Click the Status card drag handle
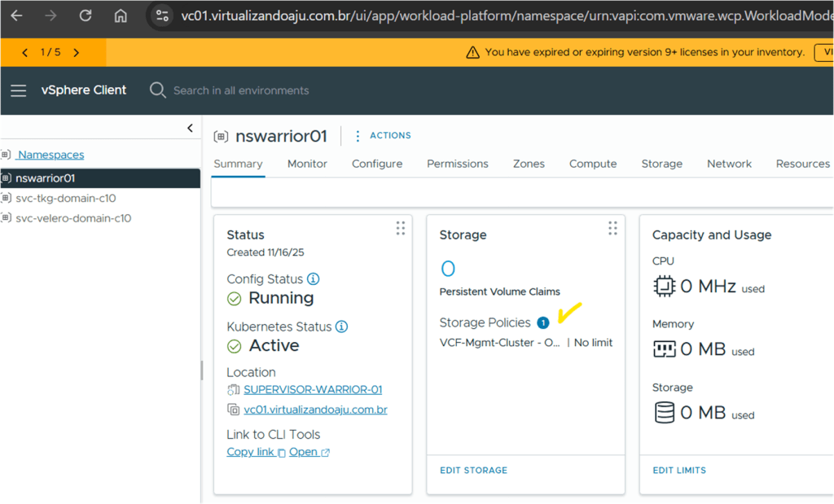Viewport: 834px width, 504px height. 400,229
